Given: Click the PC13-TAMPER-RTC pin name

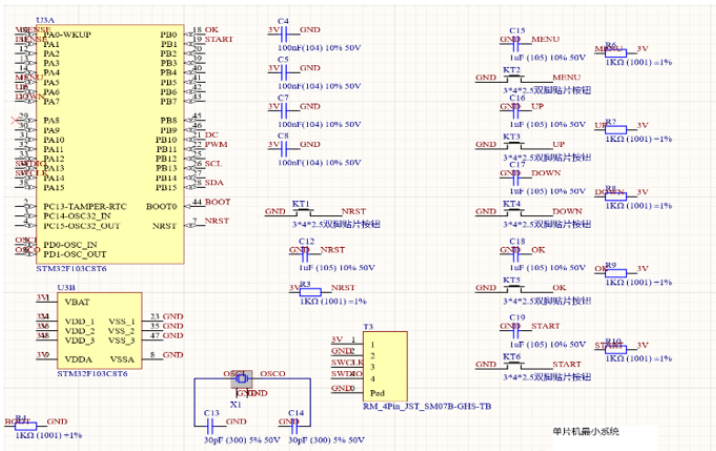Looking at the screenshot, I should [85, 207].
